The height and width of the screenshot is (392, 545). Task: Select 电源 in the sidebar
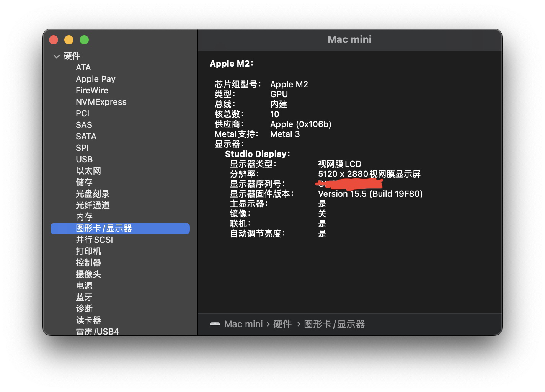point(84,286)
